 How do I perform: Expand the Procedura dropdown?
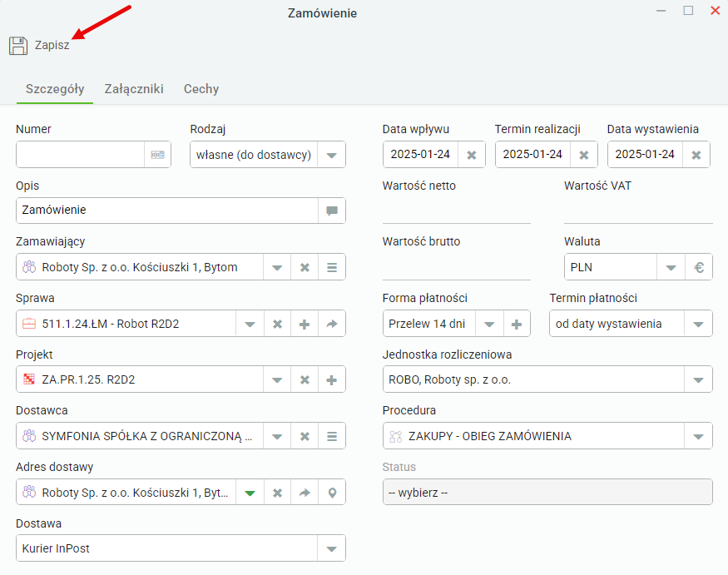(x=698, y=436)
